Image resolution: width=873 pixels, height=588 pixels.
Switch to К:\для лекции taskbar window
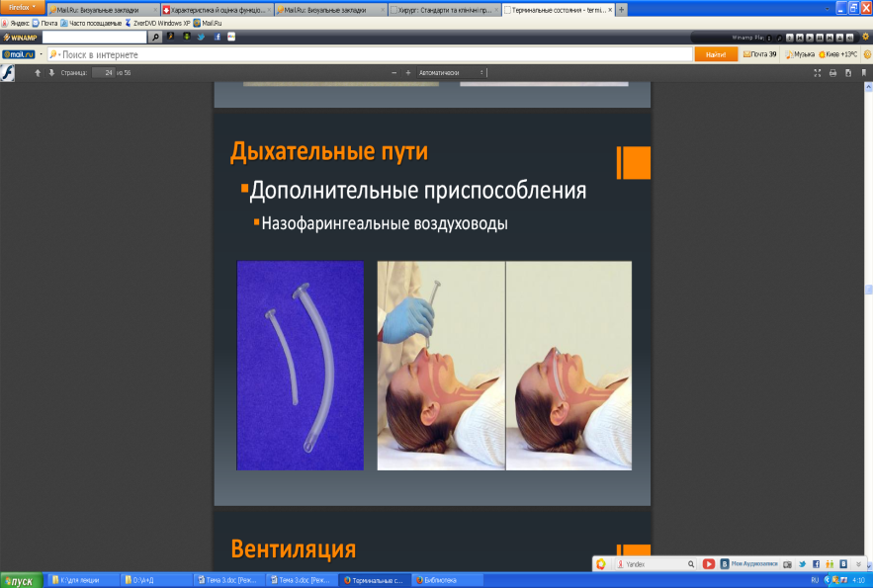tap(82, 580)
